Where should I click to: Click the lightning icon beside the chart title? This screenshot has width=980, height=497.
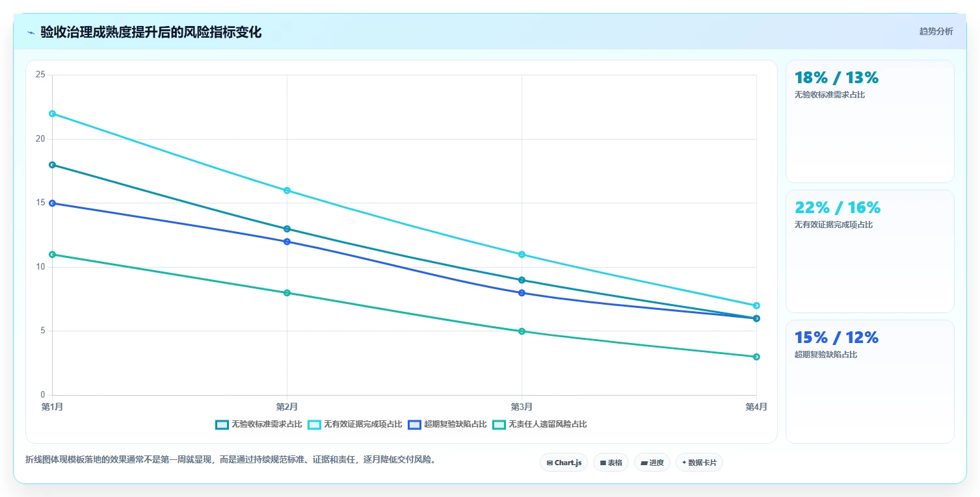click(x=31, y=32)
